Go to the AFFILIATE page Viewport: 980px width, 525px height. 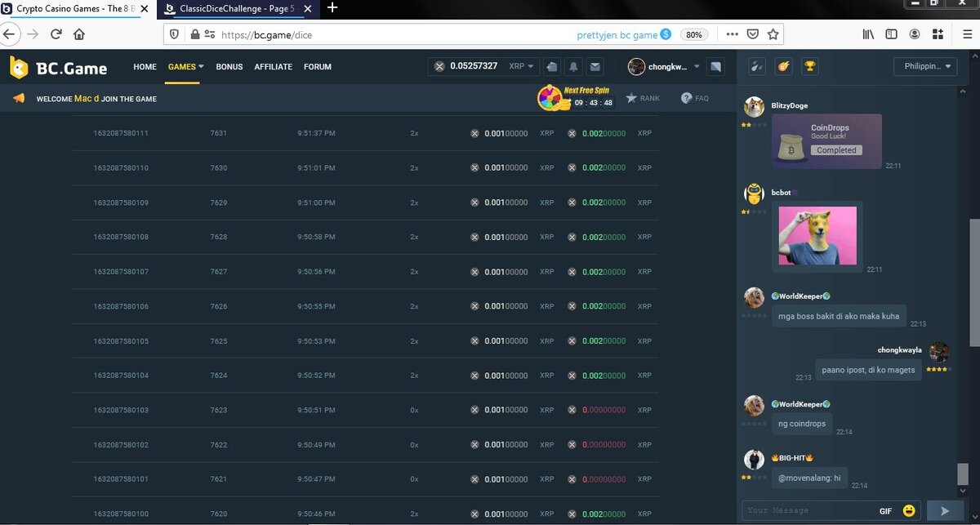coord(273,67)
